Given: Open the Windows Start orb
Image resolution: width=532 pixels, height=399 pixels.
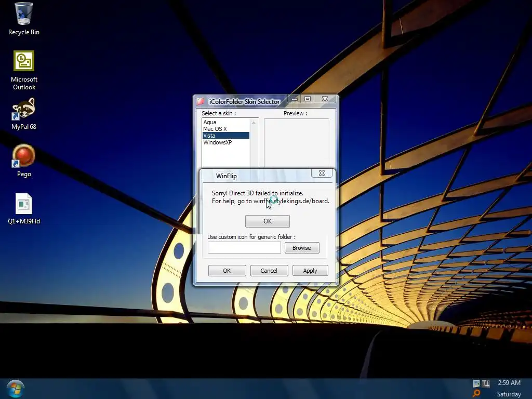Looking at the screenshot, I should click(x=15, y=389).
